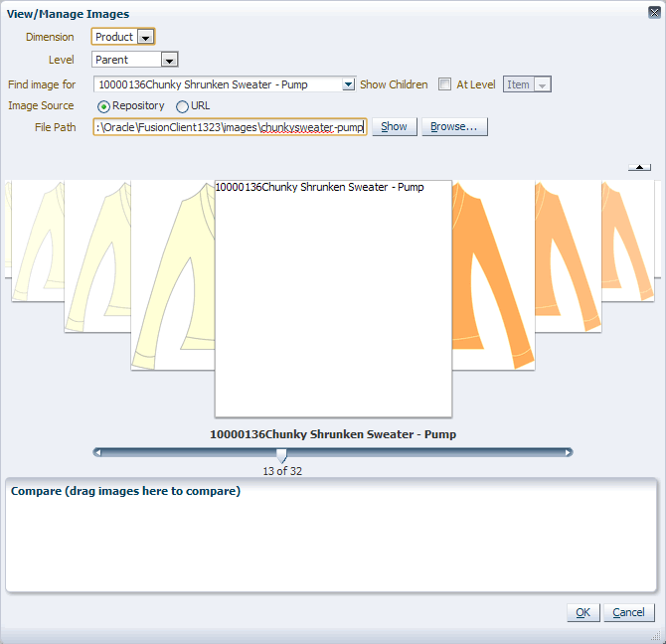Click the '13 of 32' position label
The width and height of the screenshot is (666, 644).
[282, 471]
